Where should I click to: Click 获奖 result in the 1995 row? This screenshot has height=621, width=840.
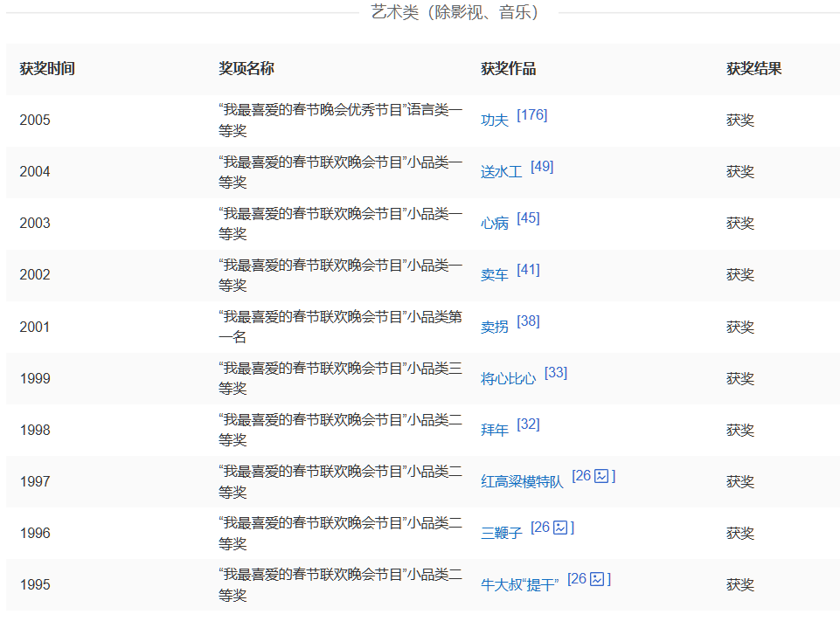[740, 584]
